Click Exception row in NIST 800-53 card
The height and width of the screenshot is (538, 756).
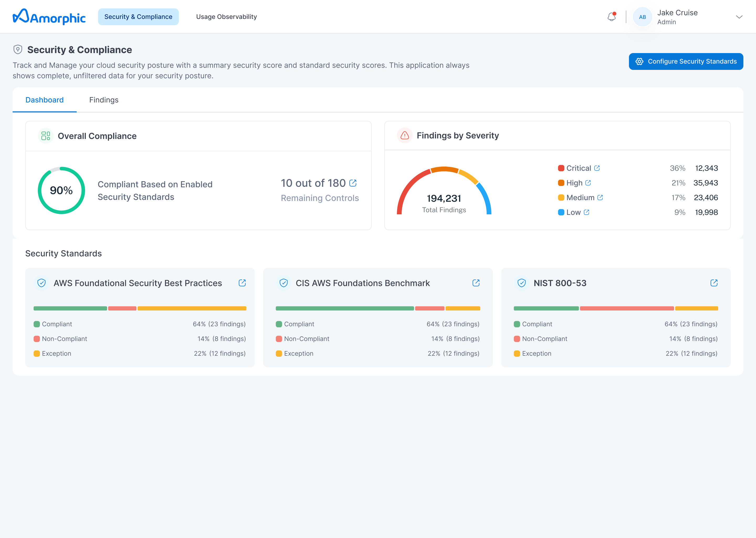click(x=616, y=354)
